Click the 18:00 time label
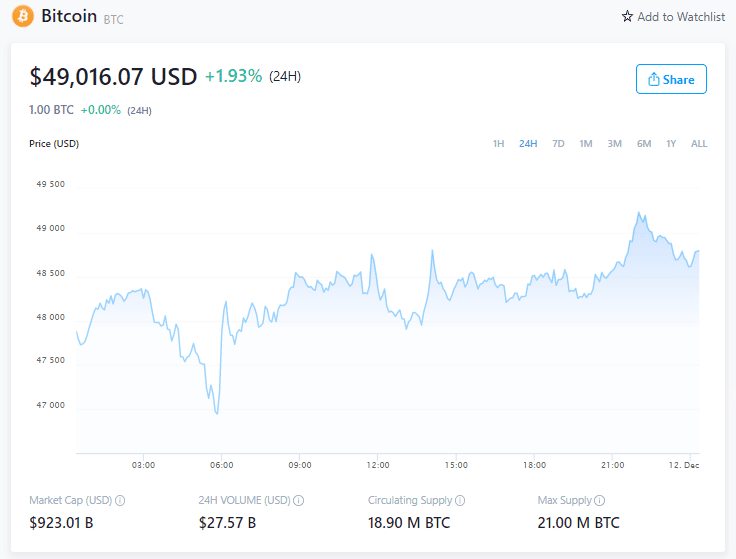The height and width of the screenshot is (559, 736). pyautogui.click(x=534, y=465)
